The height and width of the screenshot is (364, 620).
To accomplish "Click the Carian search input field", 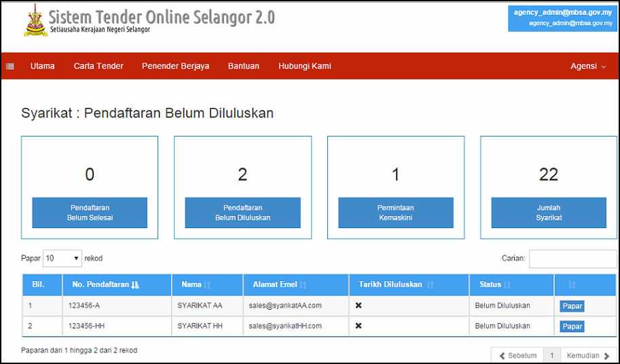I will pos(572,259).
